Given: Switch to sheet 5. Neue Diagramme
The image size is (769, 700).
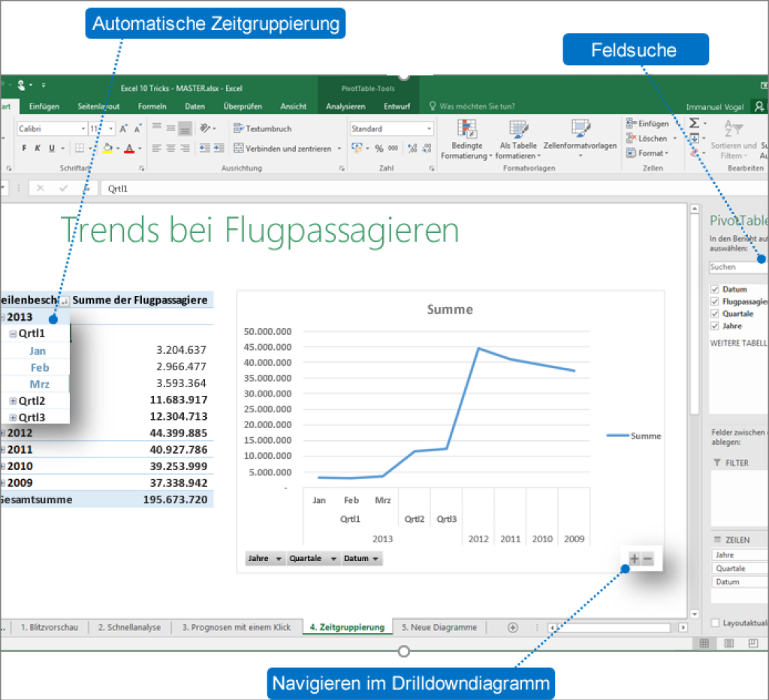Looking at the screenshot, I should tap(439, 627).
